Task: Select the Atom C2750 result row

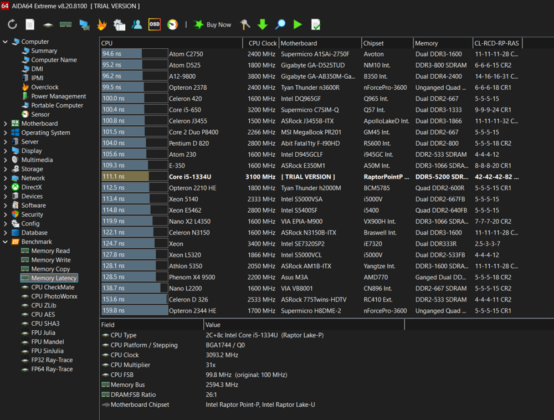Action: [311, 54]
